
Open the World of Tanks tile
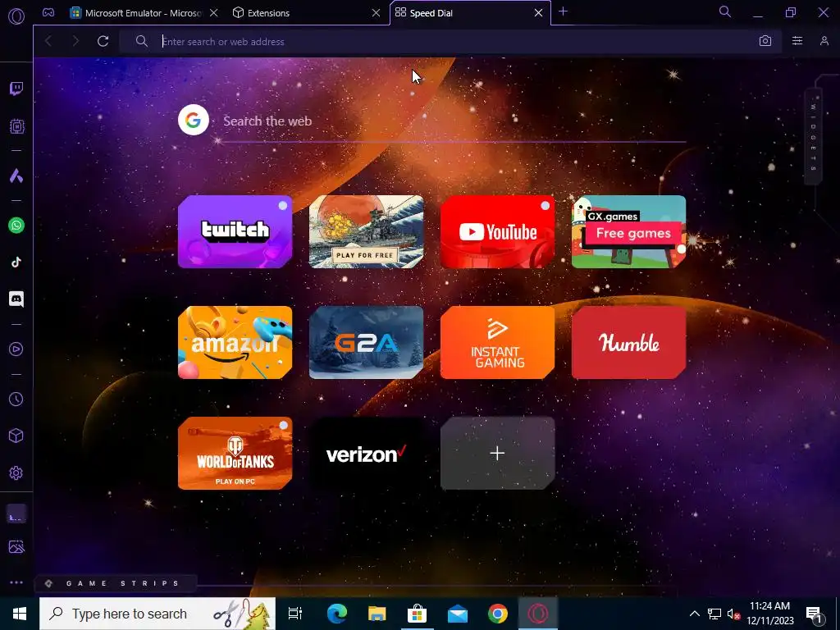(235, 453)
